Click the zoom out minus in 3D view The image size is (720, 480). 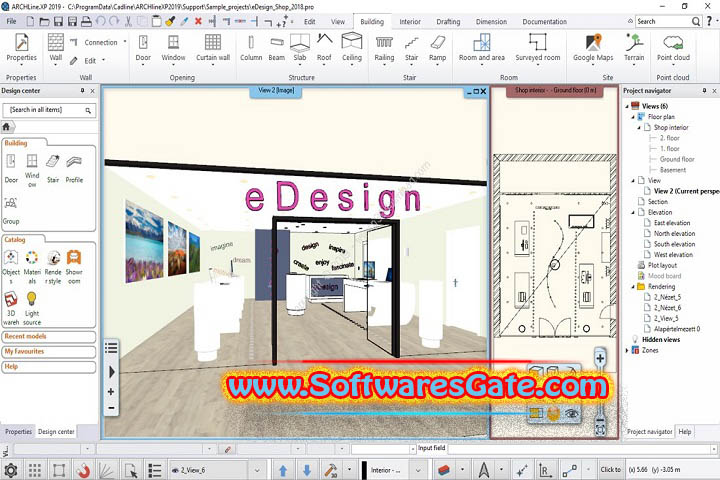[111, 407]
